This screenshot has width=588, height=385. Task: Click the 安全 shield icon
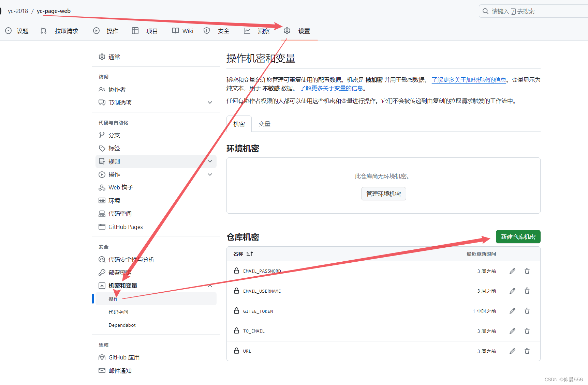(207, 31)
